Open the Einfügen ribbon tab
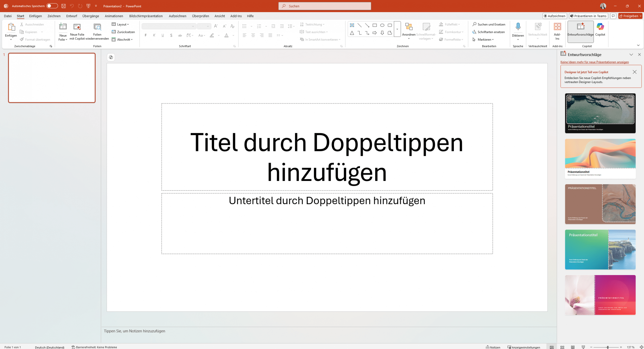The width and height of the screenshot is (644, 349). (35, 16)
